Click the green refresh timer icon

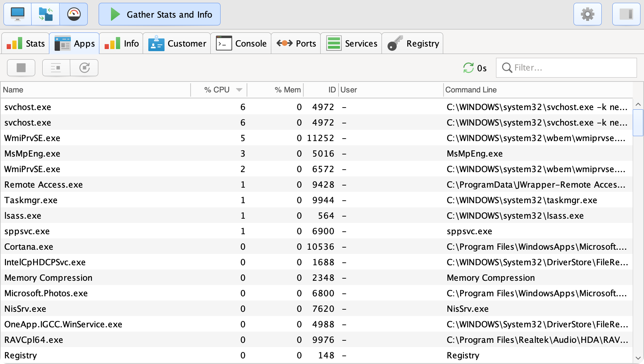468,68
